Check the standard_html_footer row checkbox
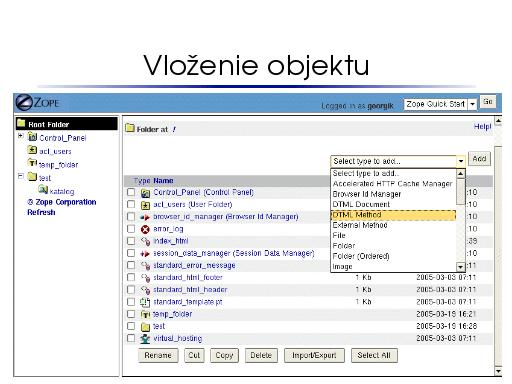This screenshot has width=512, height=384. 131,277
